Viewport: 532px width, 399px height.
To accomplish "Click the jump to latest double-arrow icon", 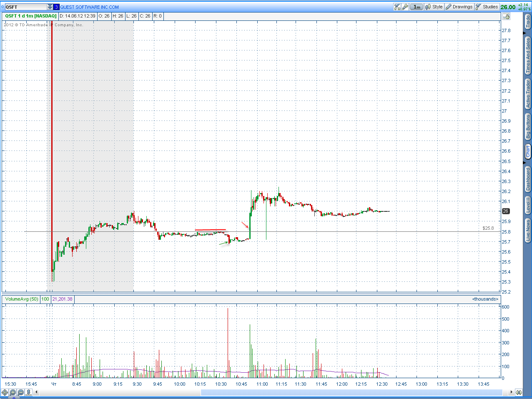I will click(x=519, y=392).
